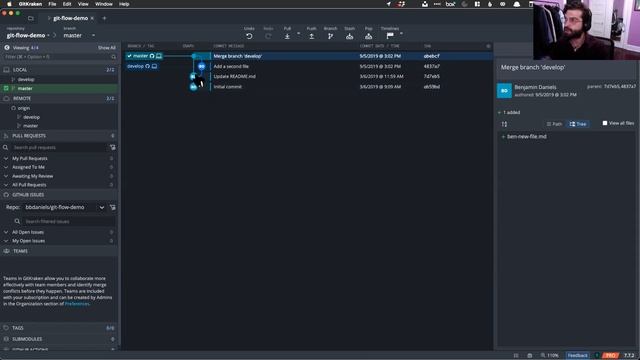Click the Search filtered issues field

pyautogui.click(x=68, y=221)
